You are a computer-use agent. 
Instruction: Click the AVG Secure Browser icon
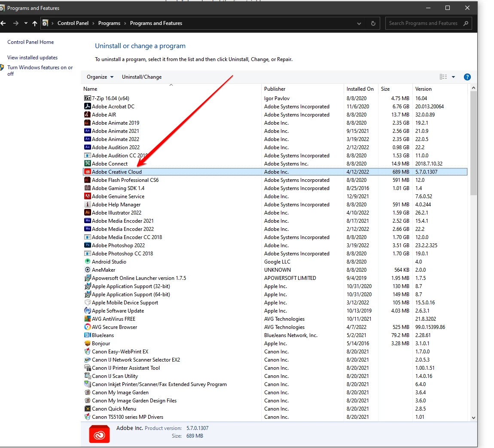pos(88,327)
